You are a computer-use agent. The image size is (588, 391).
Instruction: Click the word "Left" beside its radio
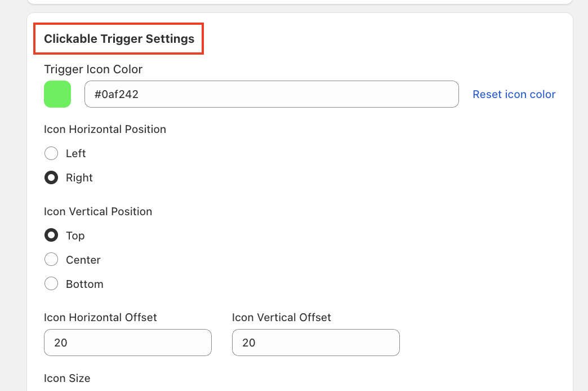pos(76,153)
